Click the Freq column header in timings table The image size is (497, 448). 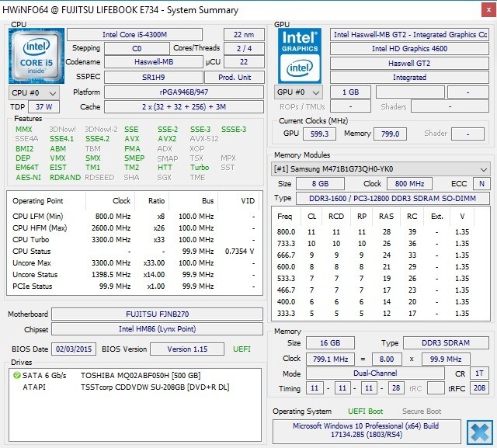coord(285,217)
